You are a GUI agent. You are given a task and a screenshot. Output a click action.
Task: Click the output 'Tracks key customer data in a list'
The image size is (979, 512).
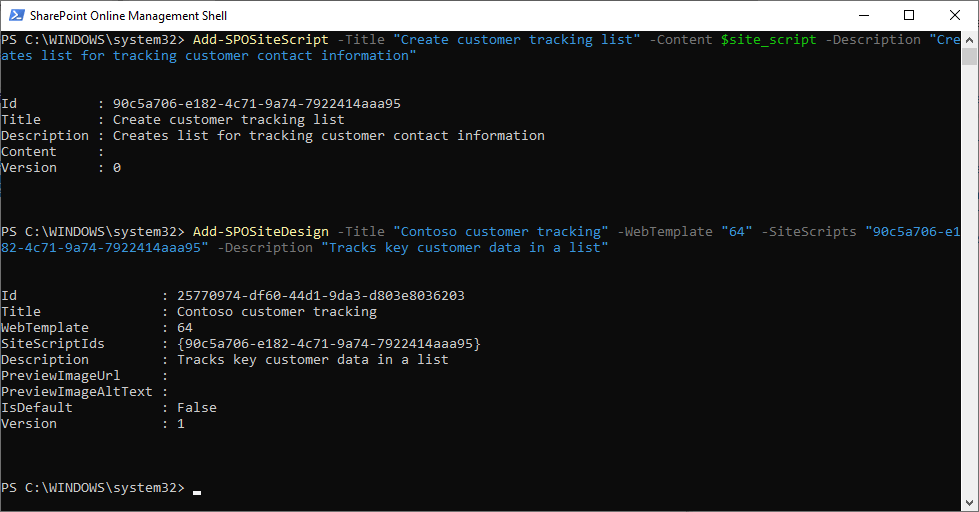click(x=313, y=360)
